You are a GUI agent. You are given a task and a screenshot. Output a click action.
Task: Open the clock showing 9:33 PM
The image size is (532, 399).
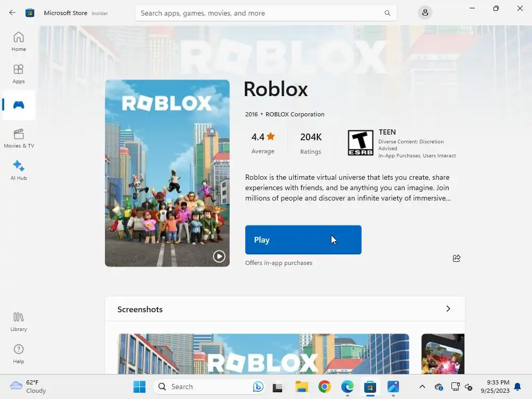(x=495, y=387)
